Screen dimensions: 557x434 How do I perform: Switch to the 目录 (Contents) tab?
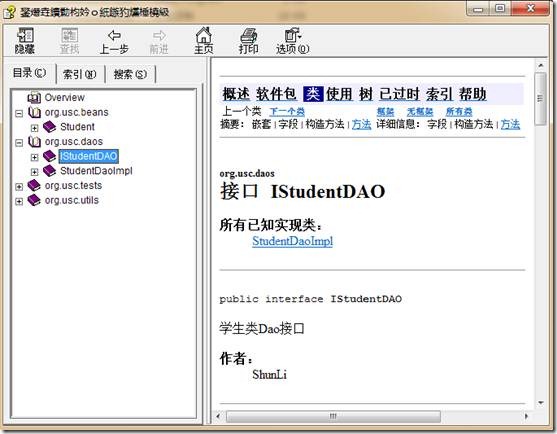(x=30, y=73)
